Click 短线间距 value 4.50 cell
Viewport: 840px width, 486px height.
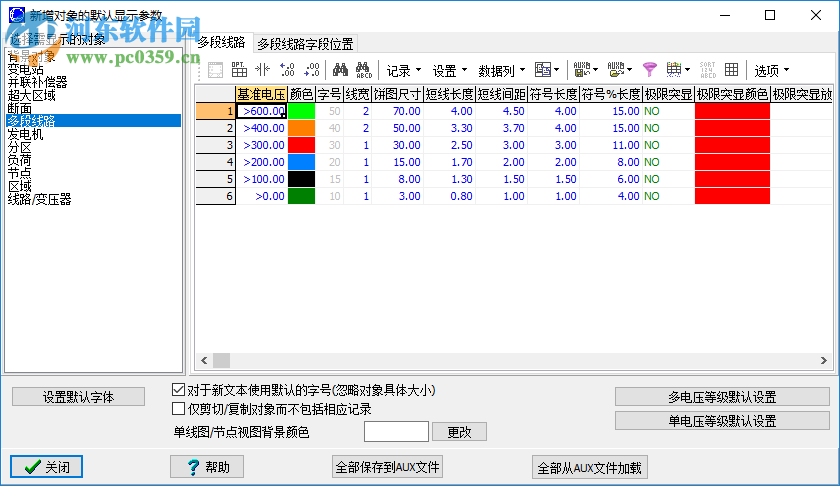coord(501,111)
